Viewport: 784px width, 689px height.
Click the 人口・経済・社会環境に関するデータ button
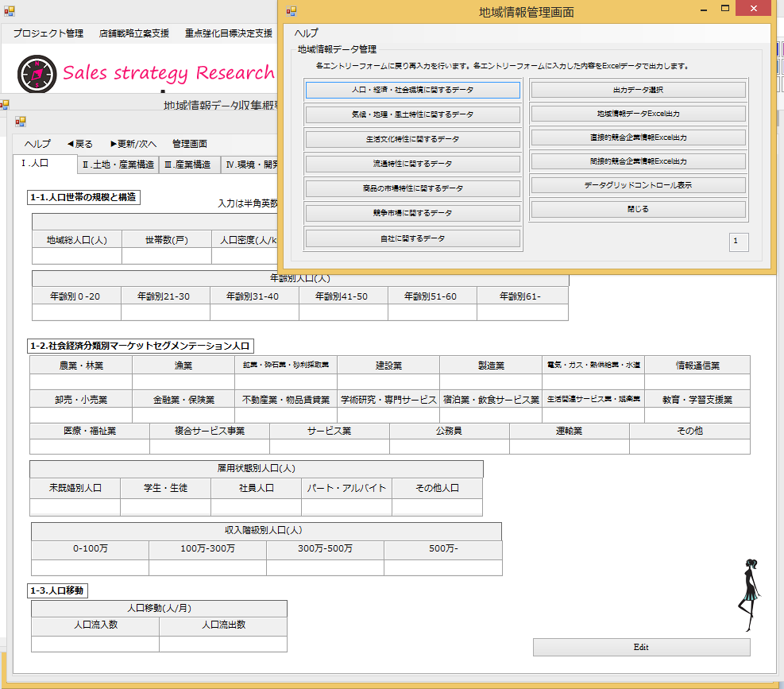point(412,90)
